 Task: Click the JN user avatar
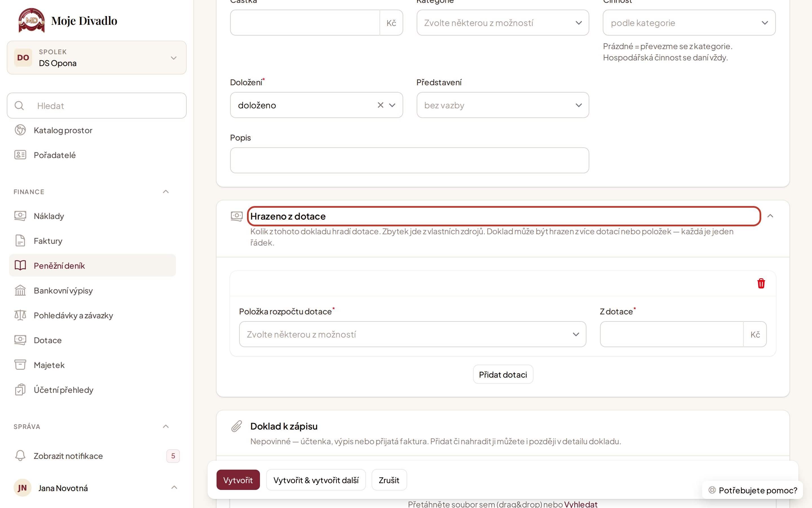click(22, 488)
